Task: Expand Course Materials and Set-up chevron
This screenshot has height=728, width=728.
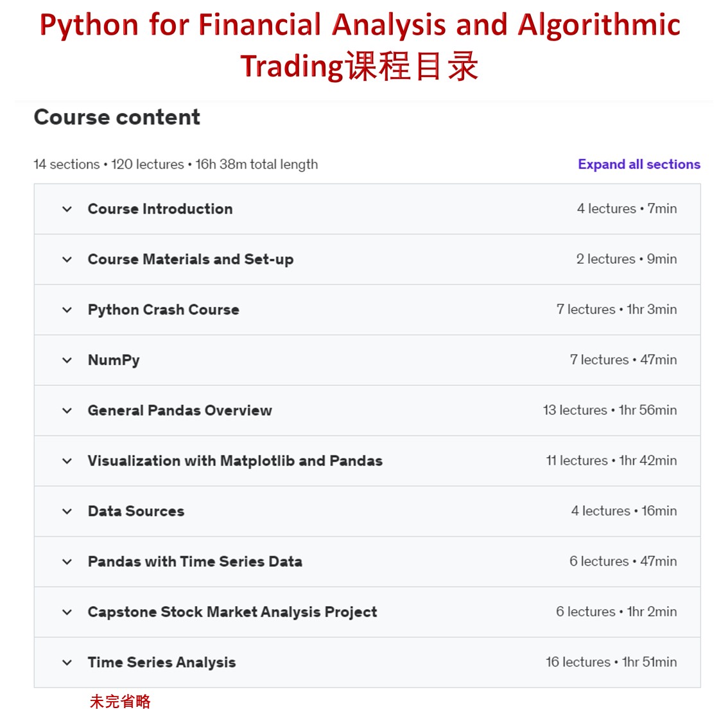Action: click(67, 259)
